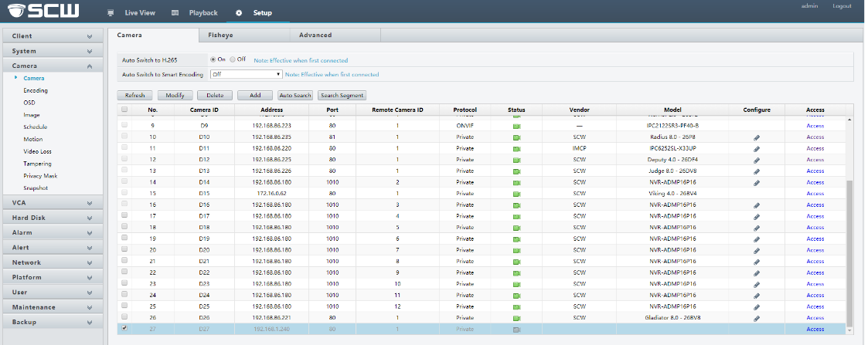868x345 pixels.
Task: Click the configure icon for camera D16
Action: 757,205
